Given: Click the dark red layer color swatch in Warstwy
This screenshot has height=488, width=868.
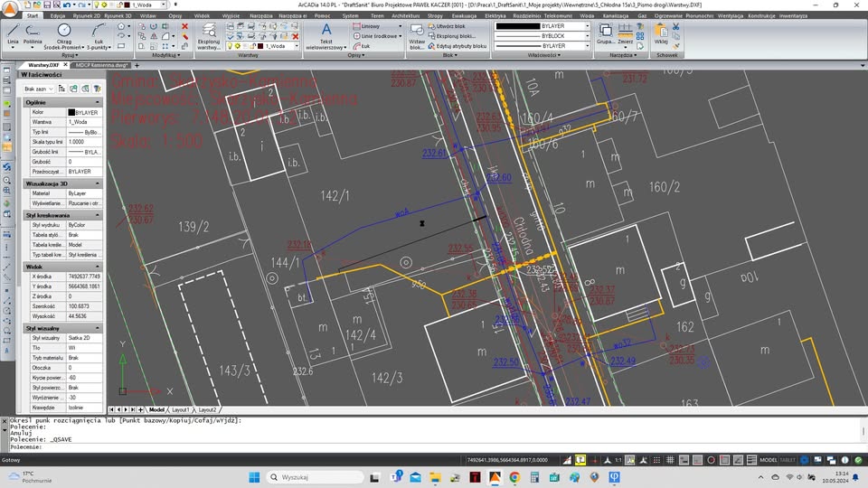Looking at the screenshot, I should point(260,46).
